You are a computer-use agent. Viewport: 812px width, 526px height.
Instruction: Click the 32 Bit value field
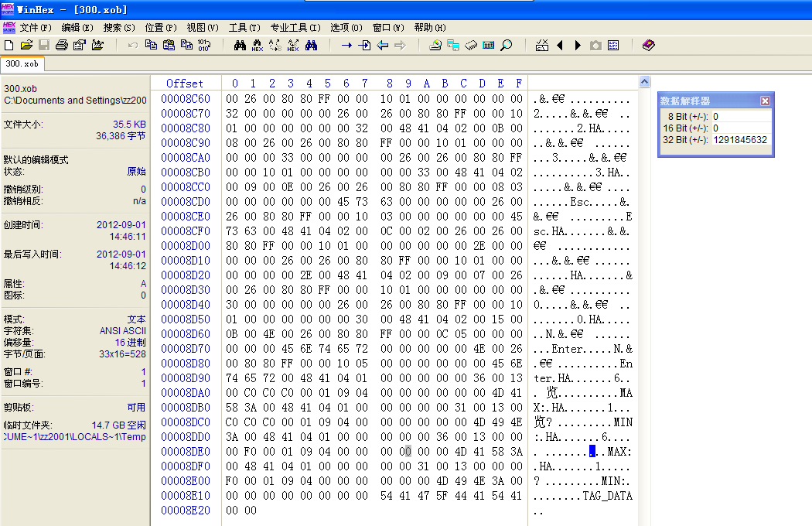click(740, 140)
